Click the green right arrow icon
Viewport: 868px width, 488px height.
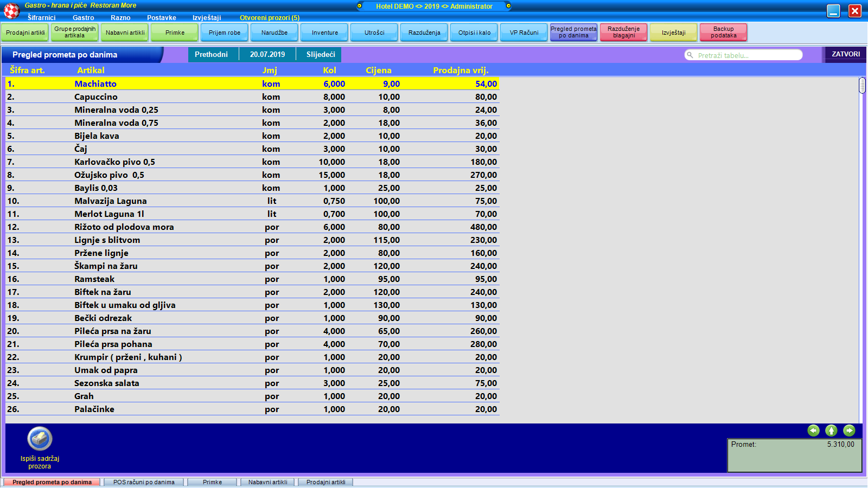point(849,431)
